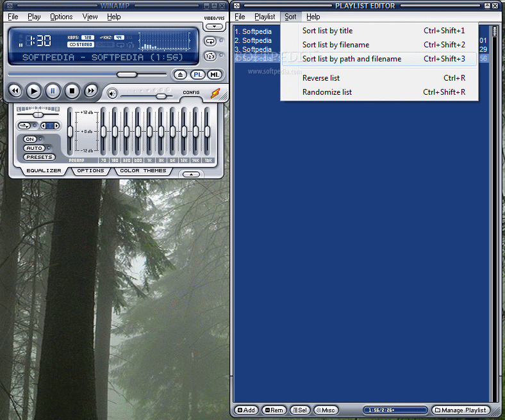This screenshot has width=505, height=420.
Task: Click the Eject open file icon
Action: coord(180,75)
